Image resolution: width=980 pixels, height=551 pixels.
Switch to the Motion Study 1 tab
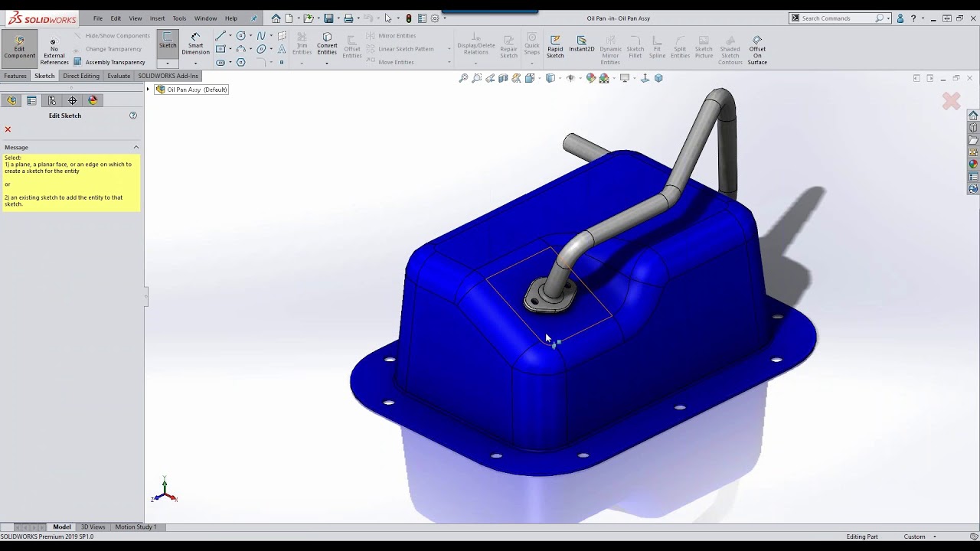(x=136, y=527)
